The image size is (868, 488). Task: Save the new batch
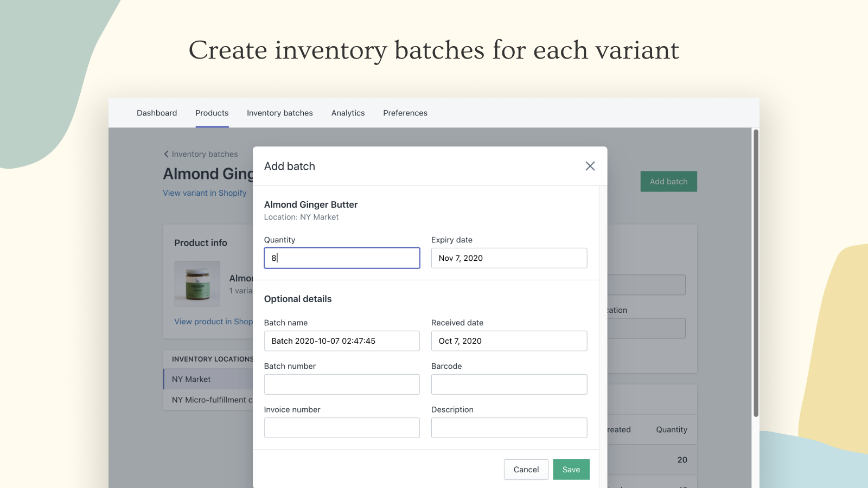(x=571, y=469)
